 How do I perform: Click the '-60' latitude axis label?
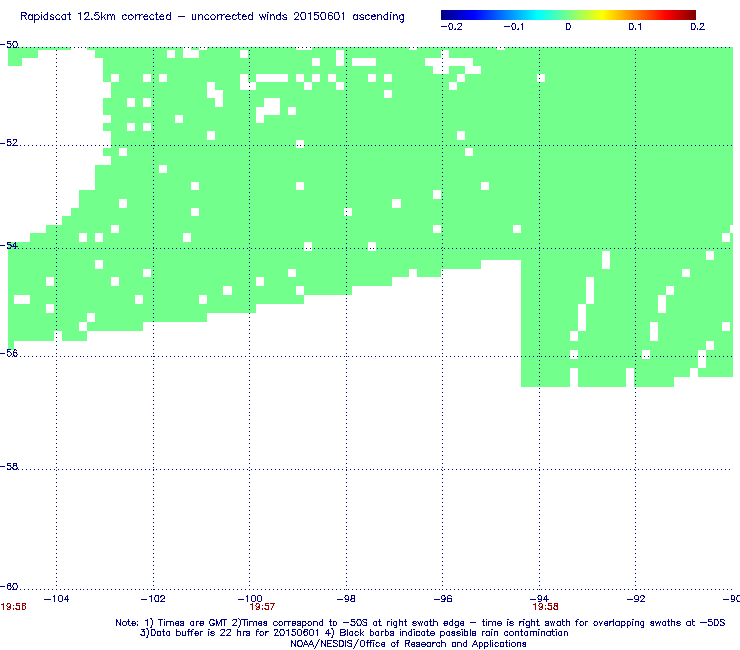(x=9, y=586)
